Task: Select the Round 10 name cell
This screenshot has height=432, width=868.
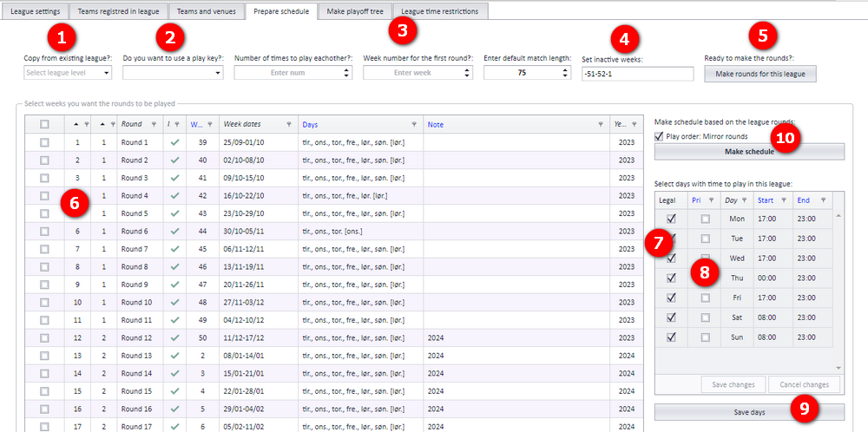Action: click(140, 302)
